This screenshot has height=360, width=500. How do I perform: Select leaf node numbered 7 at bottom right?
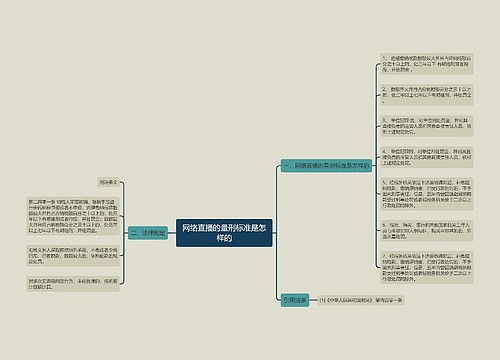tap(427, 267)
